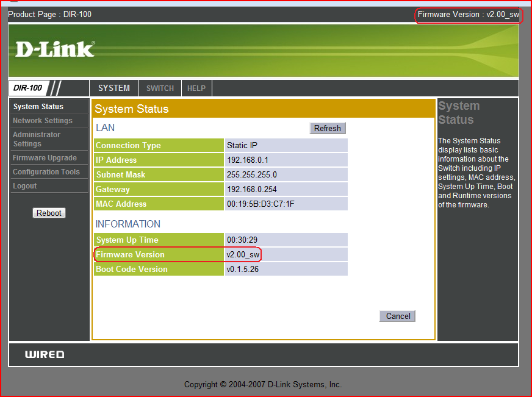Click the D-Link logo in the banner
Viewport: 532px width, 397px height.
[54, 49]
